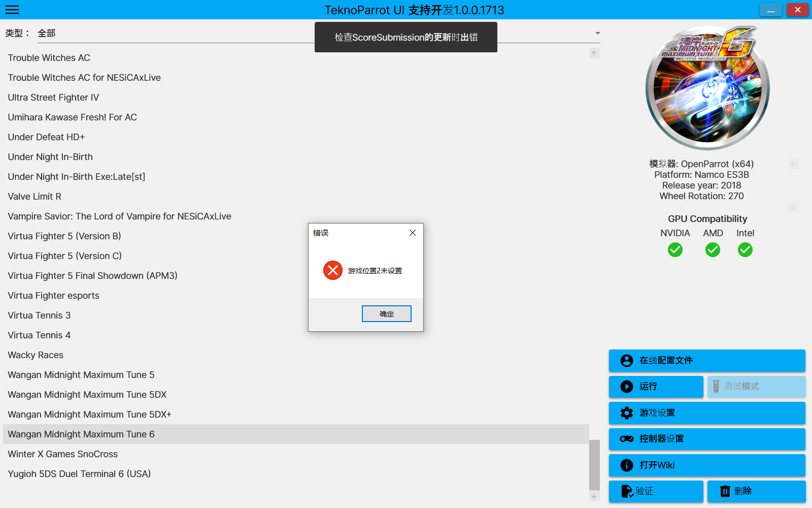
Task: Select Under Defeat HD+
Action: 296,137
